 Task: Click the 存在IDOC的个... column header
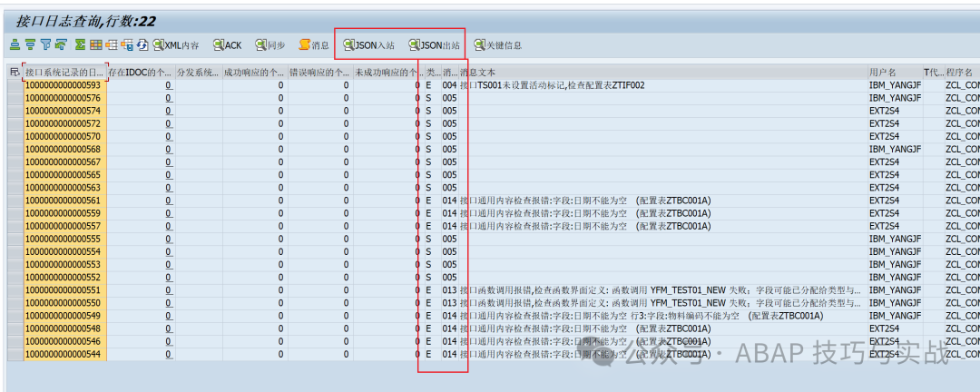tap(142, 73)
